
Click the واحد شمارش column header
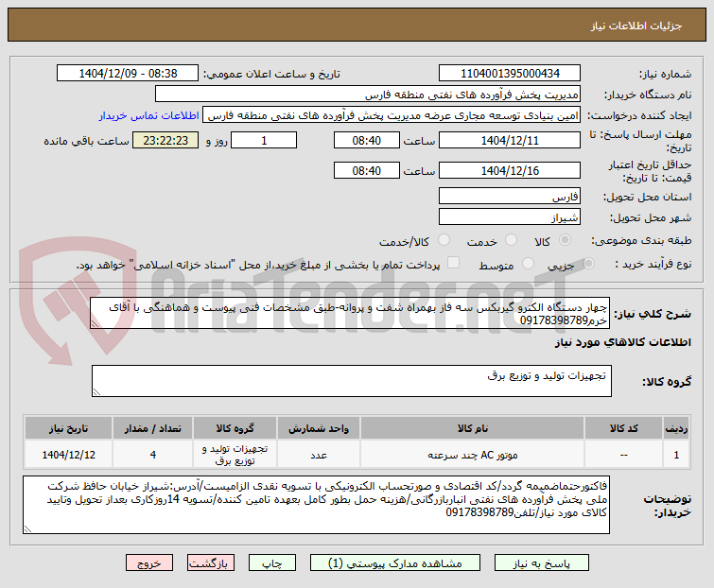tap(319, 428)
